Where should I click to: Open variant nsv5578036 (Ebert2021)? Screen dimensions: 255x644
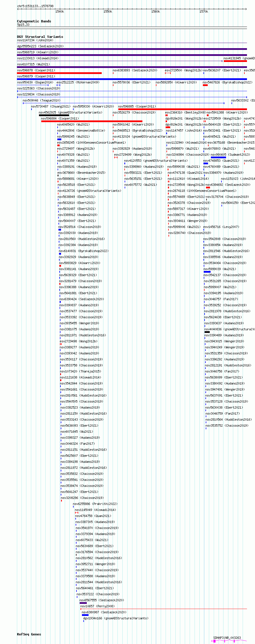point(132,82)
